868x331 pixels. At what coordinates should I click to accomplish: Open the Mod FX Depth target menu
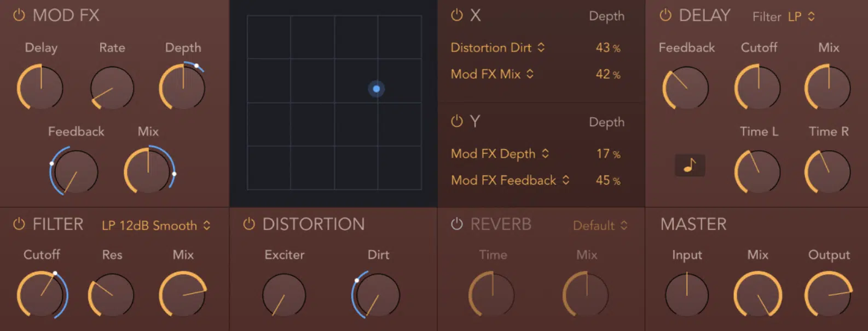click(x=500, y=154)
